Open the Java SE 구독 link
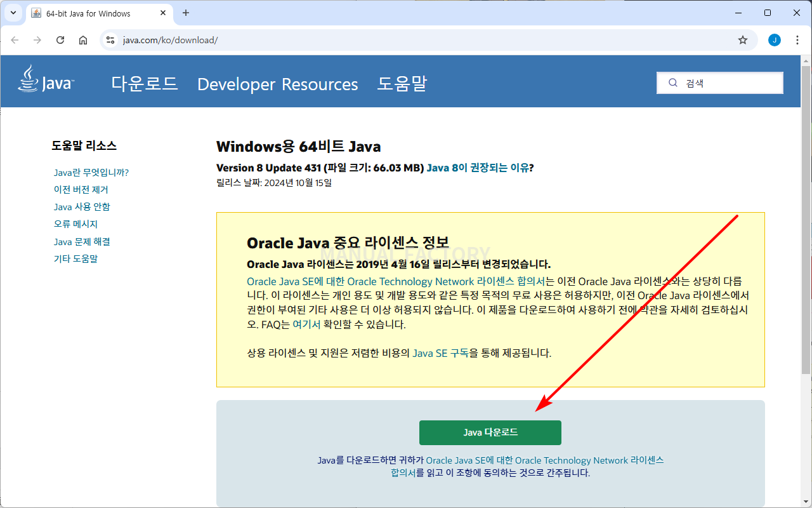 440,353
